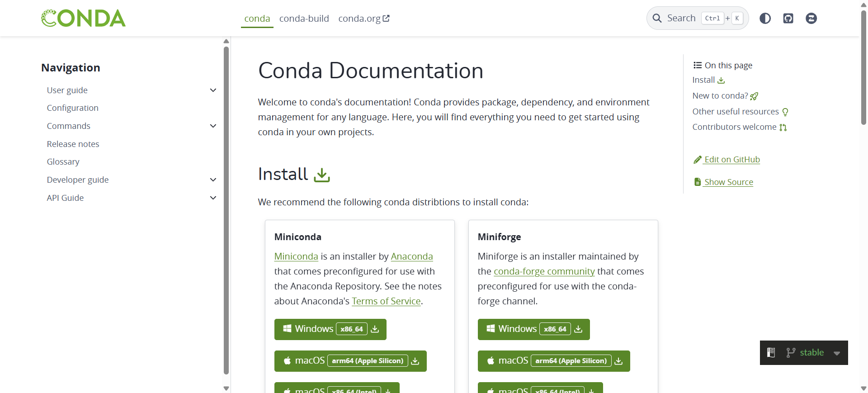The width and height of the screenshot is (868, 393).
Task: Open the User guide navigation item
Action: [67, 90]
